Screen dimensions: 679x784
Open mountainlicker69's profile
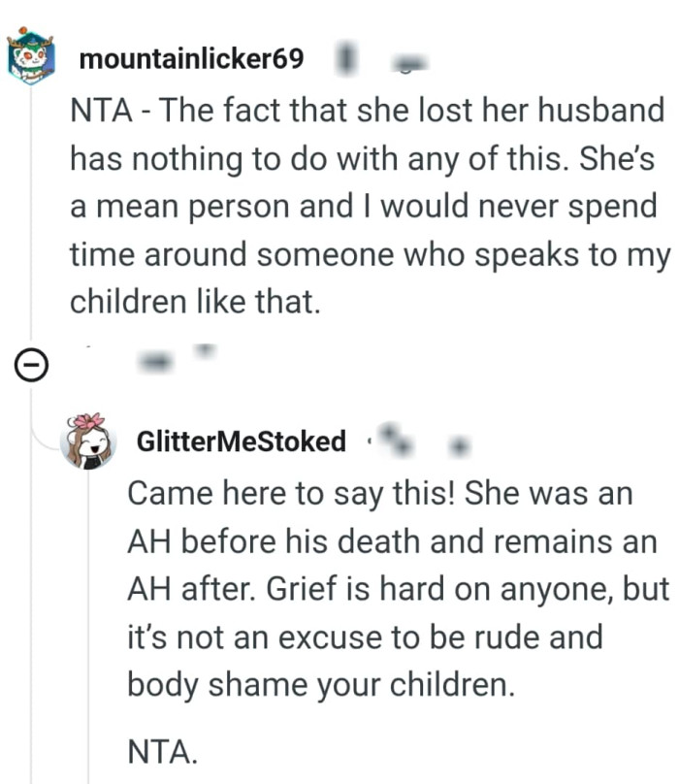coord(192,58)
